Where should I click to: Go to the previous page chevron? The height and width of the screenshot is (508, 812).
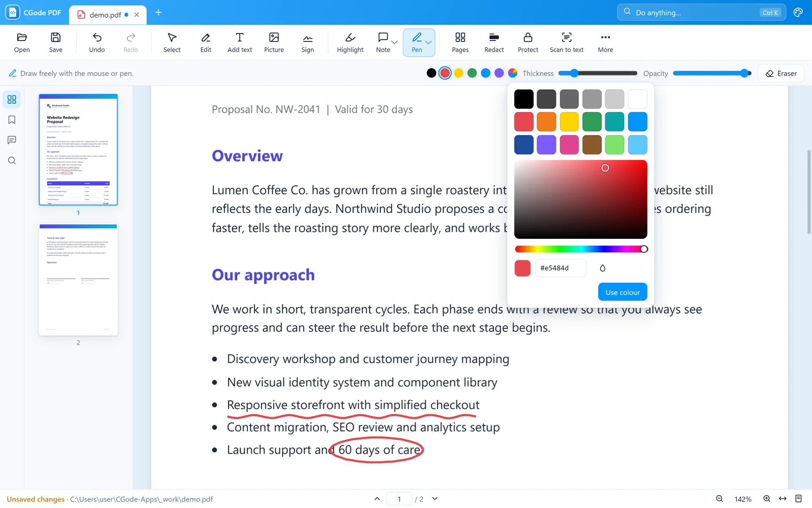pos(377,499)
